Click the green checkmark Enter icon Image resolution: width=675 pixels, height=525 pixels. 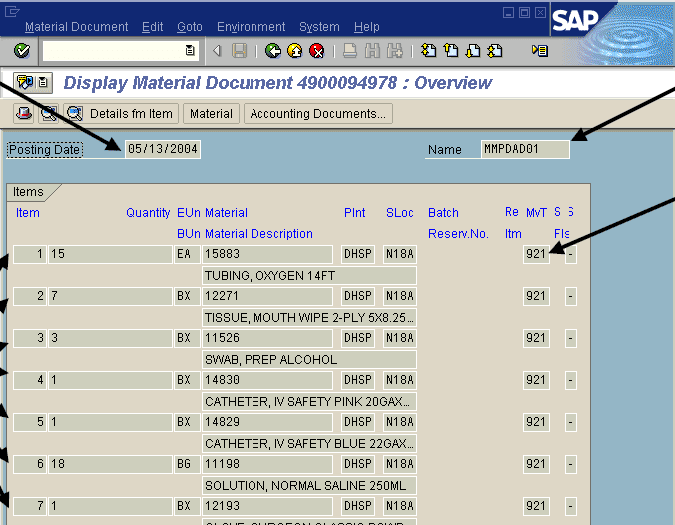22,51
